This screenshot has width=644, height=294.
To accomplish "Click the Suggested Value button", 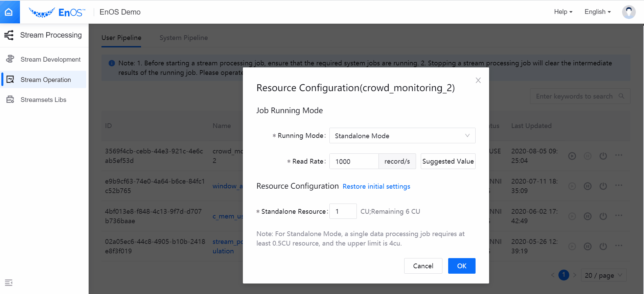I will coord(448,161).
